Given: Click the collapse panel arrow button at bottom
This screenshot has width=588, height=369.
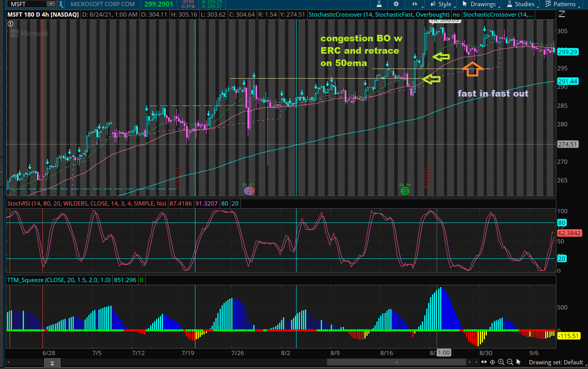Looking at the screenshot, I should (x=52, y=362).
